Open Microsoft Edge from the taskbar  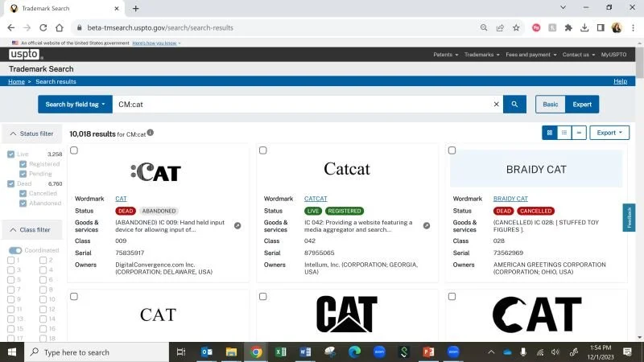pos(354,352)
